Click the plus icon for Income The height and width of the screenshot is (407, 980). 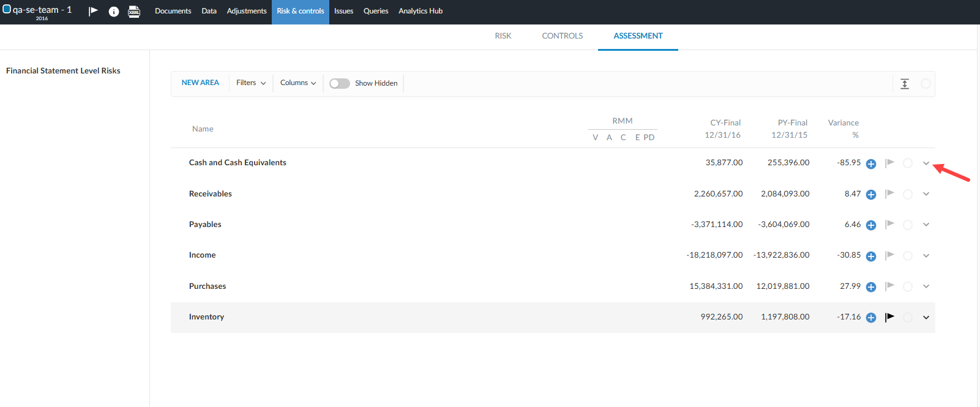pyautogui.click(x=871, y=256)
